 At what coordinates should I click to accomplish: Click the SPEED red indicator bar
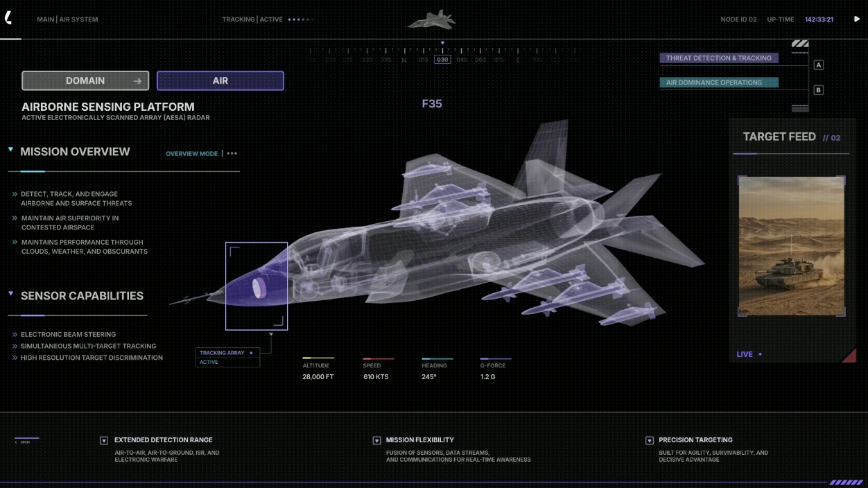379,358
